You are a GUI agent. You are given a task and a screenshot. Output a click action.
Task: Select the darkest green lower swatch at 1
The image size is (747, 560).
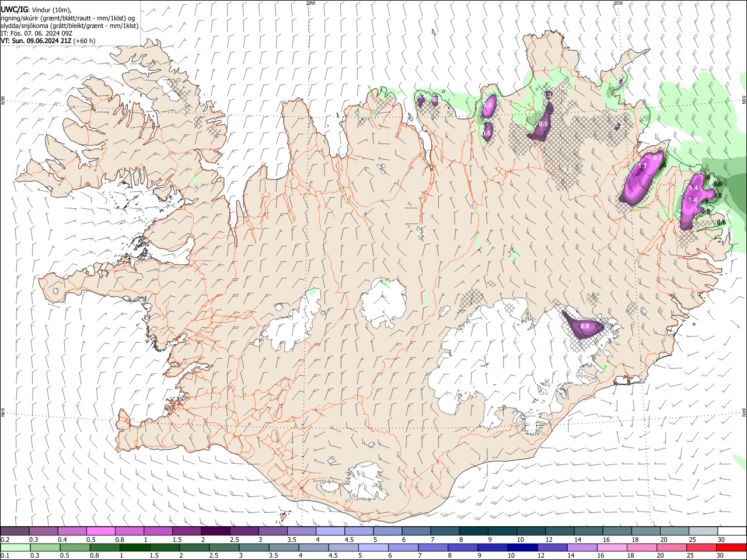click(x=135, y=547)
